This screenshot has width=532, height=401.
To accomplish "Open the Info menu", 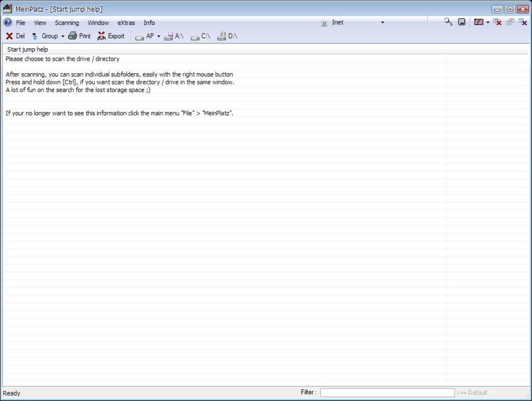I will 149,23.
